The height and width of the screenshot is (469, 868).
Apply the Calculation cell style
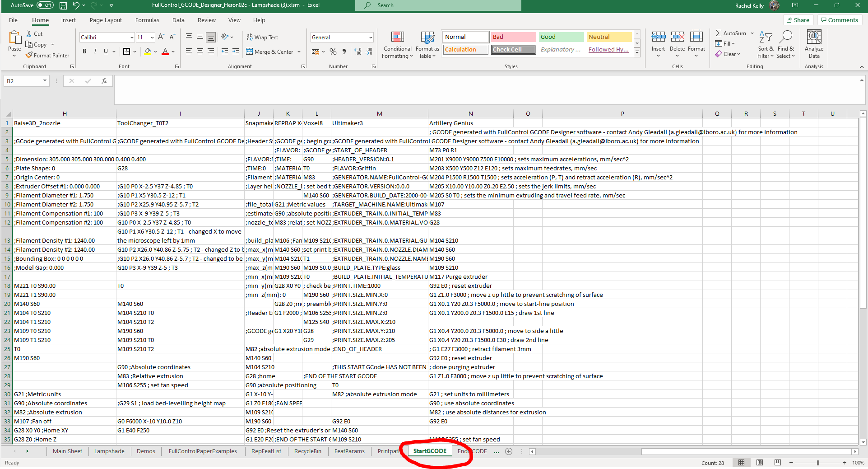tap(465, 50)
